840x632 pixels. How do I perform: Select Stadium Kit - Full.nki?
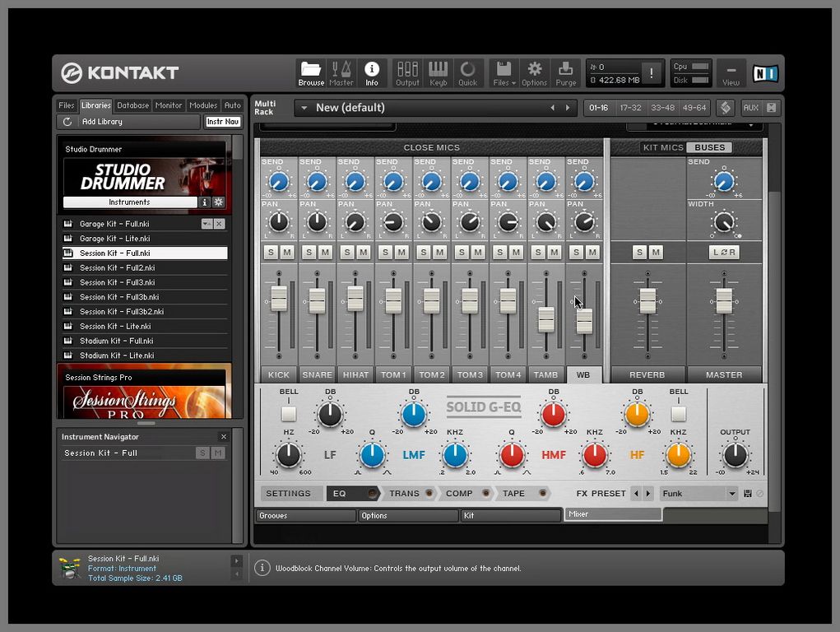tap(146, 341)
